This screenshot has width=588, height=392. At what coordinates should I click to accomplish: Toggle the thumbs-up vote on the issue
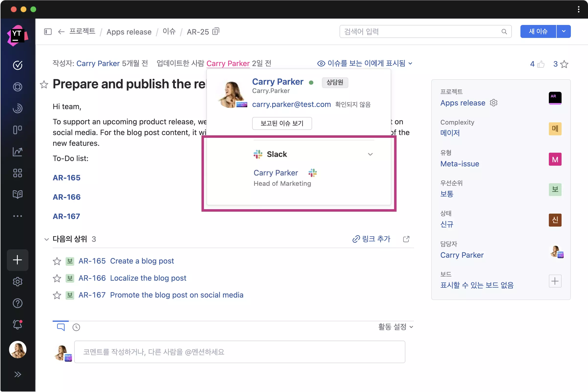[541, 64]
